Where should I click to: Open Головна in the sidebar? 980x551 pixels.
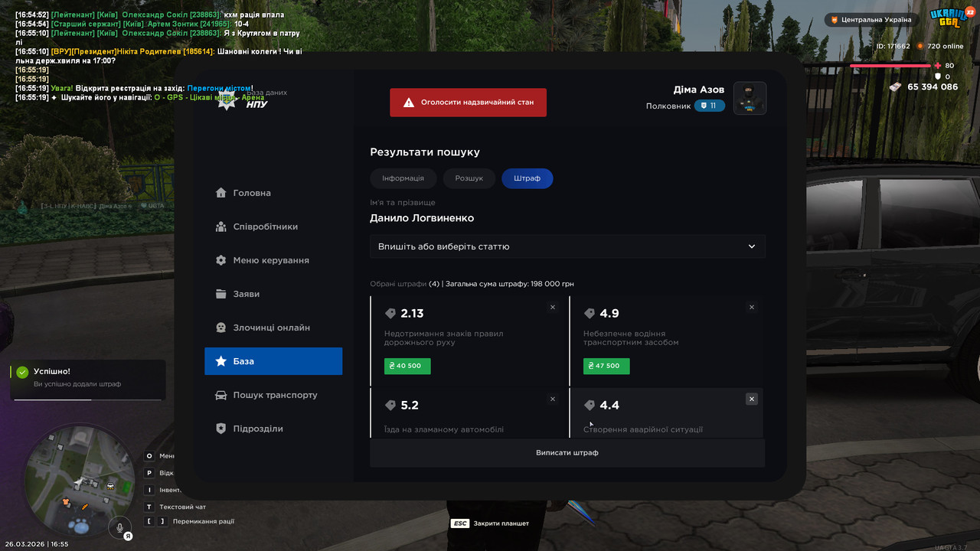(x=273, y=193)
